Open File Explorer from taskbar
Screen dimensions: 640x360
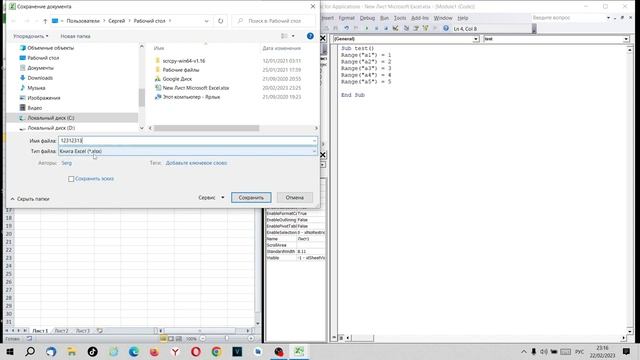[x=71, y=351]
